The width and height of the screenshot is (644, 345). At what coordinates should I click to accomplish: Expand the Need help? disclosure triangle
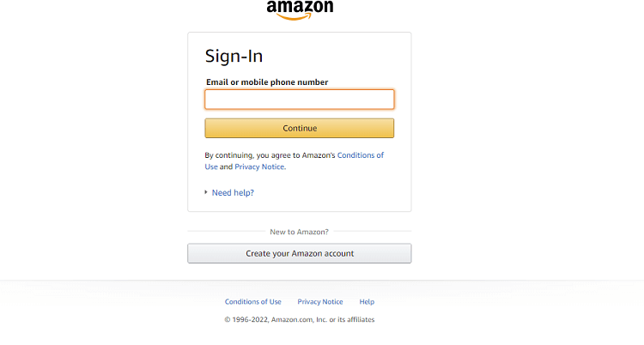pos(206,192)
